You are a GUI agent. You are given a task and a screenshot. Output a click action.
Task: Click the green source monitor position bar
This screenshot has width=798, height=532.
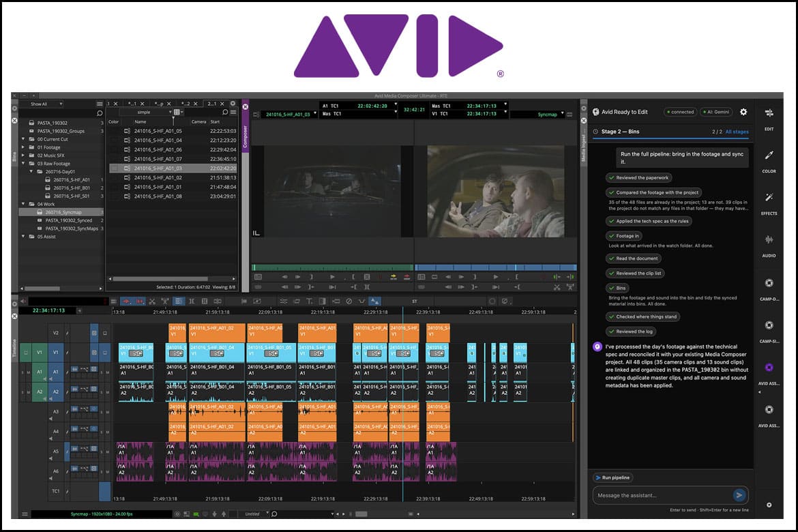pyautogui.click(x=332, y=267)
